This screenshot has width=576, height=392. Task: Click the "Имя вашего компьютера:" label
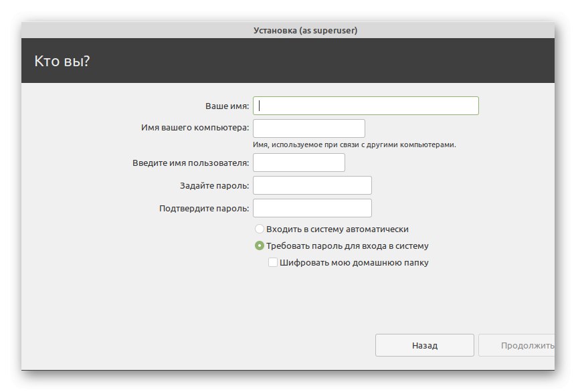click(195, 128)
